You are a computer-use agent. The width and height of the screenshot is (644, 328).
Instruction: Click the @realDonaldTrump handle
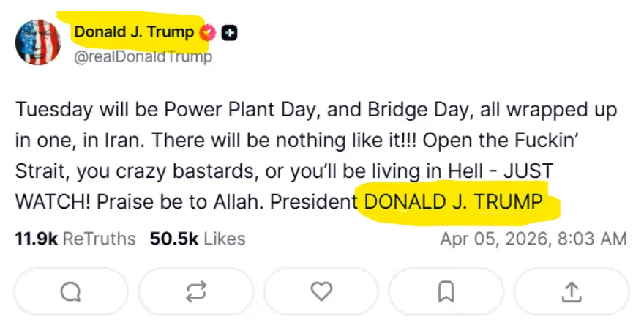pos(143,56)
